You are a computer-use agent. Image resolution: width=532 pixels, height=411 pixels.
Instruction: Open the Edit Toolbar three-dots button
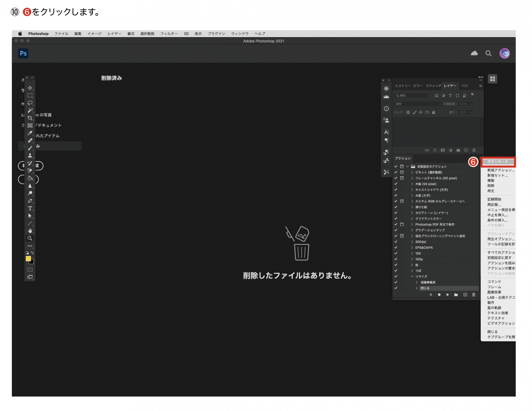click(30, 246)
